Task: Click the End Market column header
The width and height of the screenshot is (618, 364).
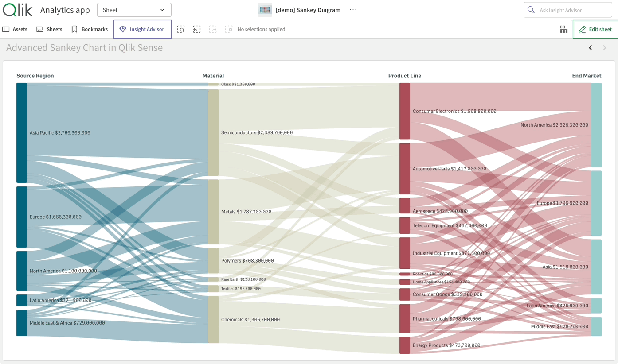Action: pos(587,76)
